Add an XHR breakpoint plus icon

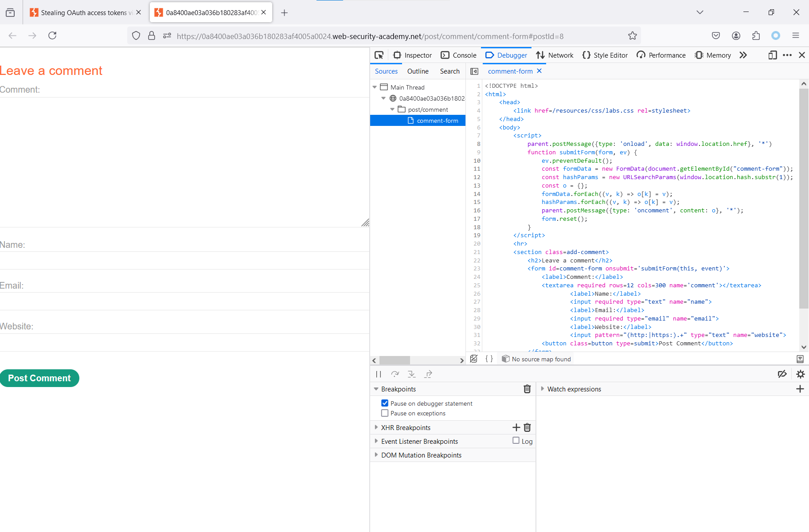click(516, 427)
